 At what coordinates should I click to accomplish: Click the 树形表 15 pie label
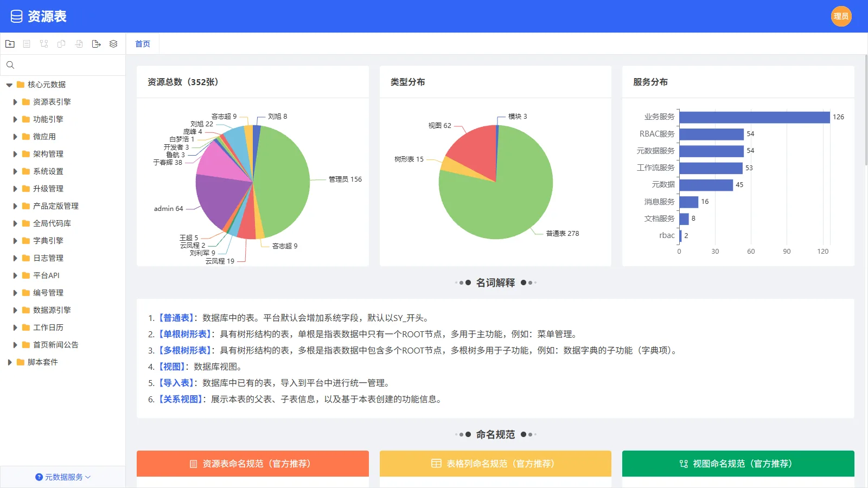point(409,159)
